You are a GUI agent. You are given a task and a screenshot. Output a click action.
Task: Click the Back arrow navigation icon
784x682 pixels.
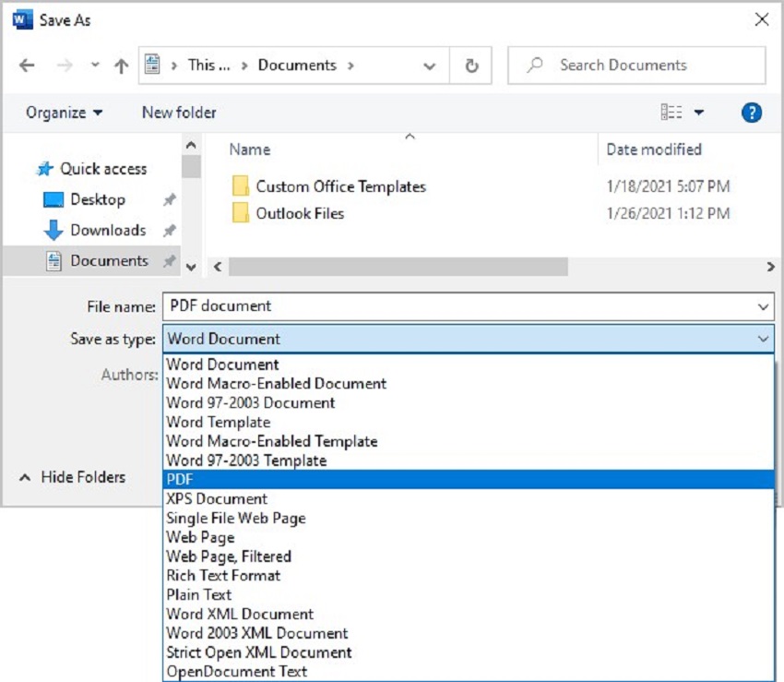(x=27, y=66)
